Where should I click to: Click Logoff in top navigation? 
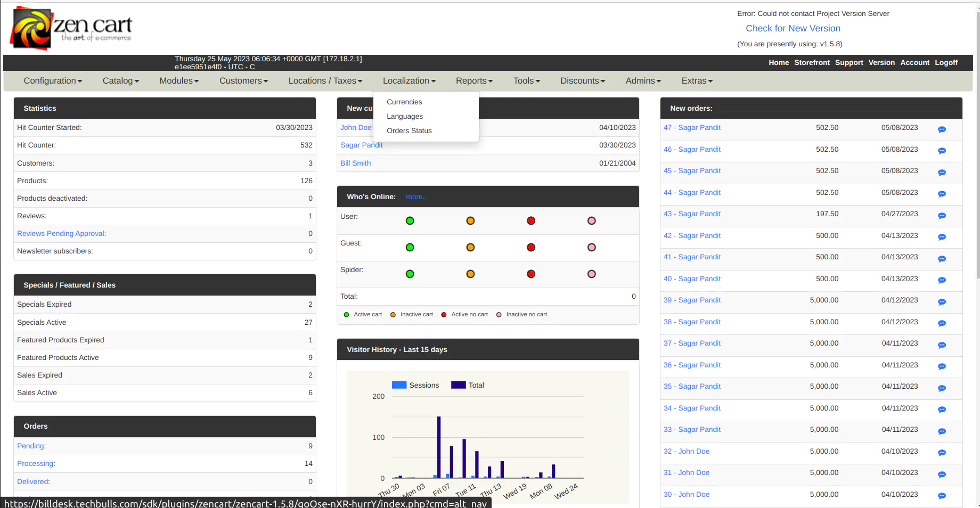tap(946, 62)
